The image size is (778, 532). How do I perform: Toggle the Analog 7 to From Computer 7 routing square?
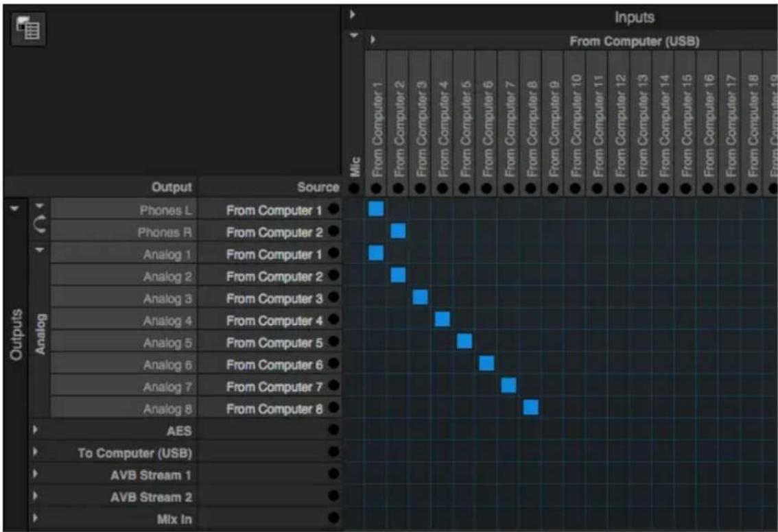click(x=508, y=385)
